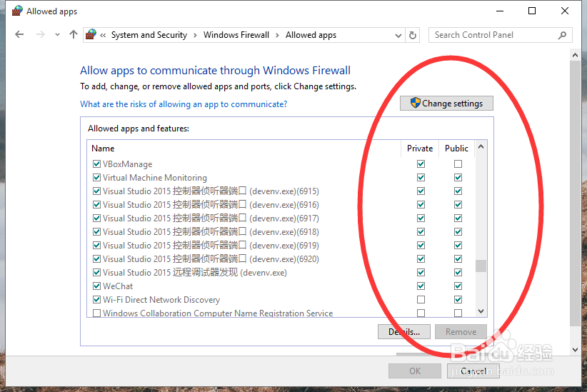Go back using the back arrow

[19, 35]
